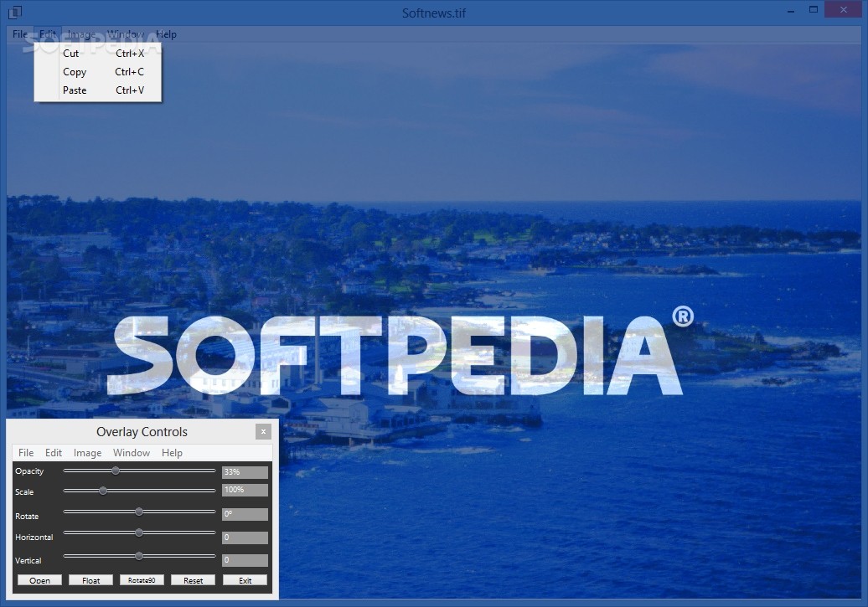Click the Opacity slider handle
The height and width of the screenshot is (607, 868).
[115, 471]
